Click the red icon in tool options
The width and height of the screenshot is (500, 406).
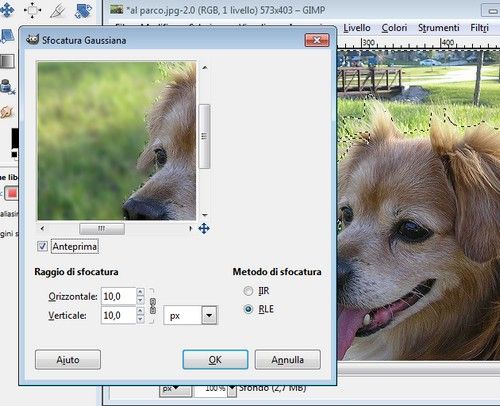[12, 193]
